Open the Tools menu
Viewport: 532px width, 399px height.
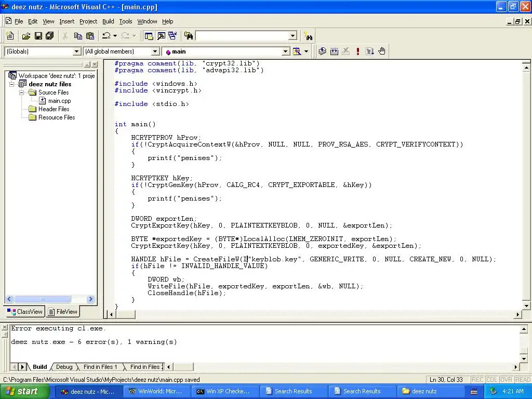126,21
